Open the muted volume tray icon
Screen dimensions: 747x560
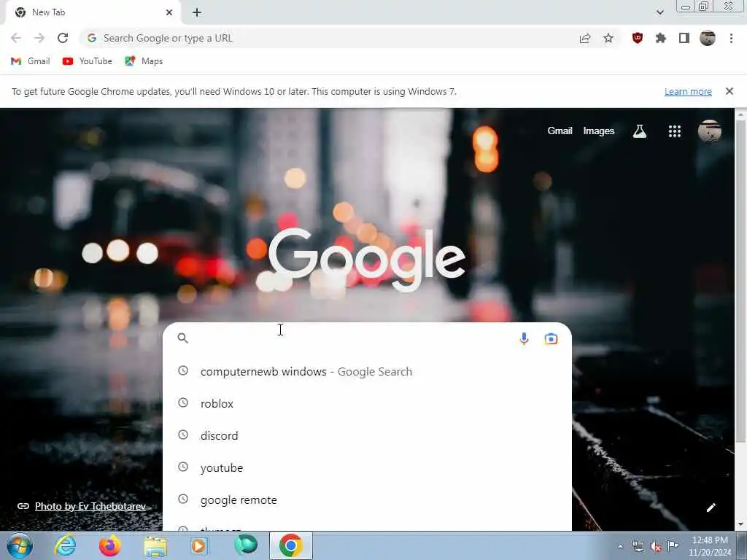coord(656,547)
